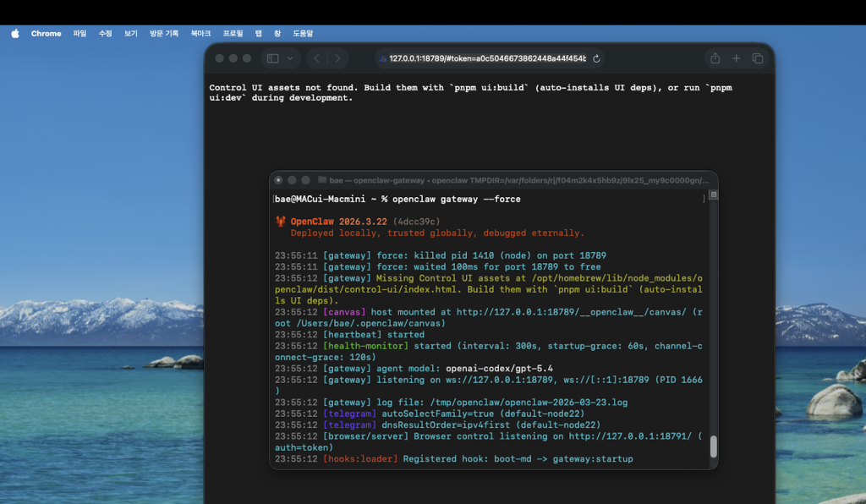Open the Apple menu
Viewport: 866px width, 504px height.
tap(14, 34)
